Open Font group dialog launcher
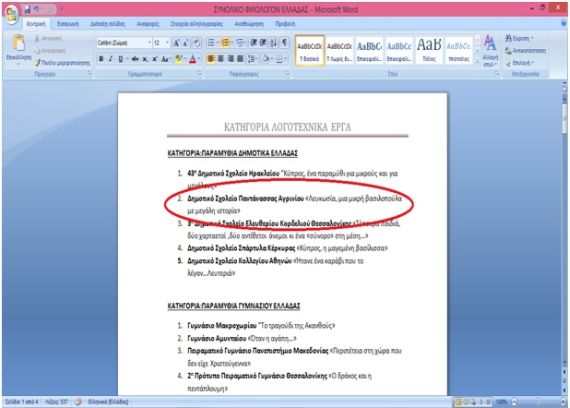The height and width of the screenshot is (408, 570). point(200,74)
